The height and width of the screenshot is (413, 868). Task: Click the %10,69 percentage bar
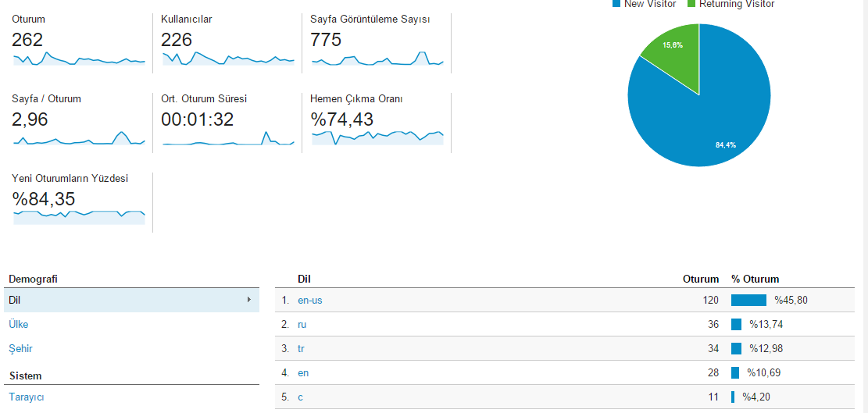tap(735, 372)
